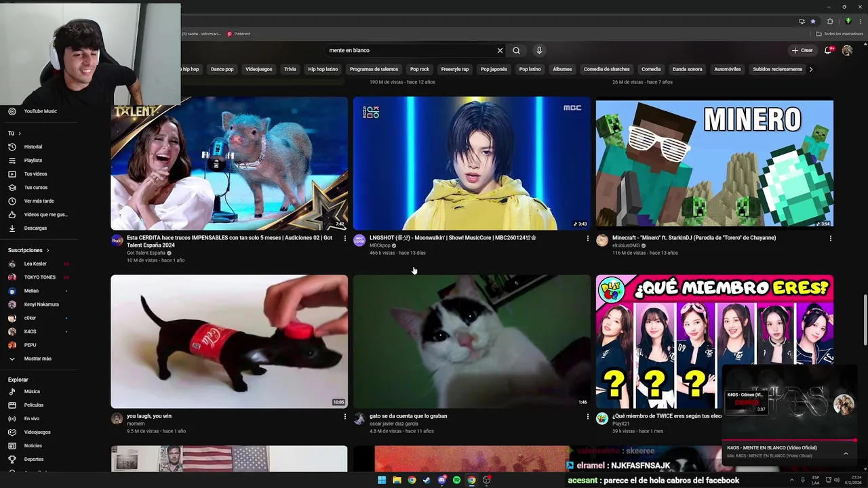
Task: Select the Videojuegos filter chip
Action: pyautogui.click(x=258, y=69)
